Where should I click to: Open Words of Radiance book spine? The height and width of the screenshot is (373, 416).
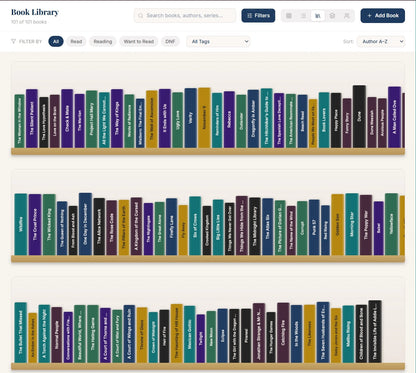click(x=129, y=121)
